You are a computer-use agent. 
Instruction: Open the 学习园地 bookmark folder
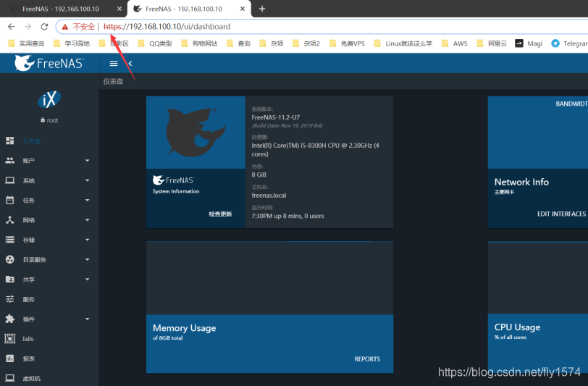72,43
